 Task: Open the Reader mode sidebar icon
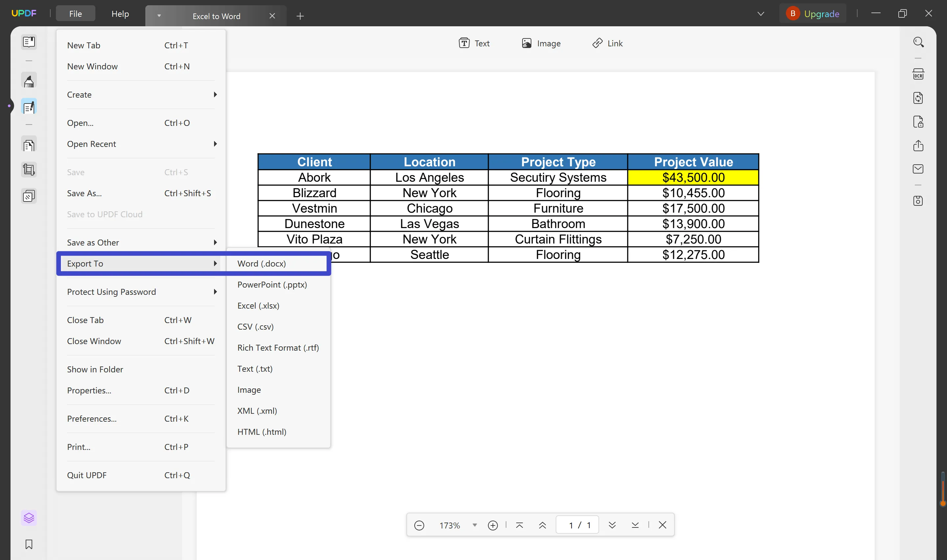29,42
